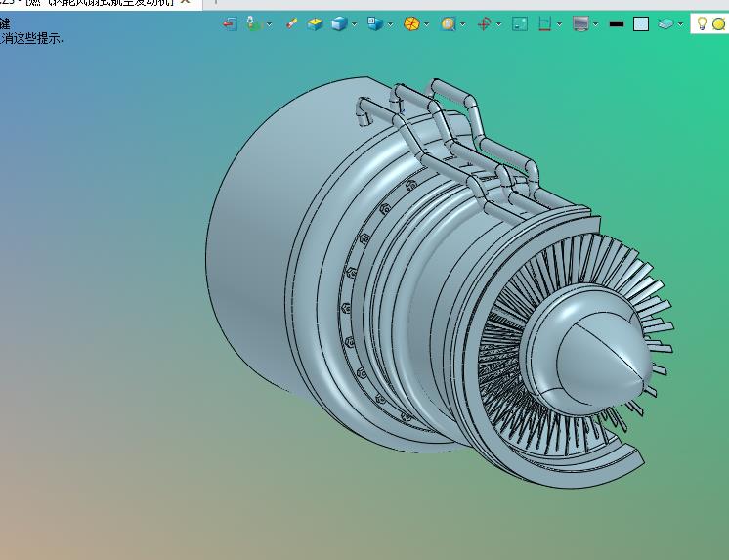Open the axis triad dropdown arrow
The image size is (729, 560).
[x=498, y=24]
